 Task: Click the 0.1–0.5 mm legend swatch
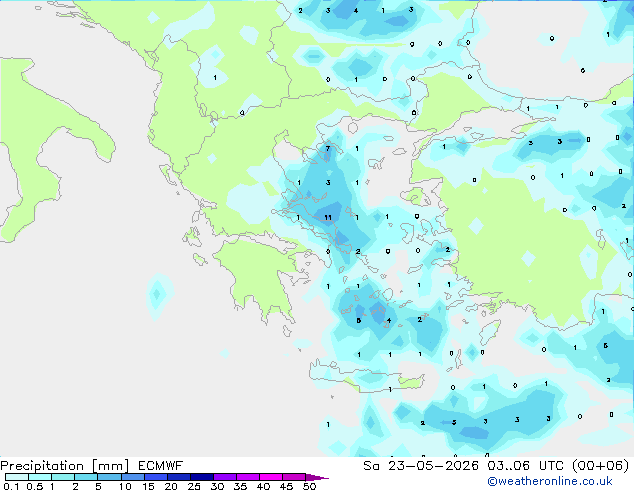[17, 477]
